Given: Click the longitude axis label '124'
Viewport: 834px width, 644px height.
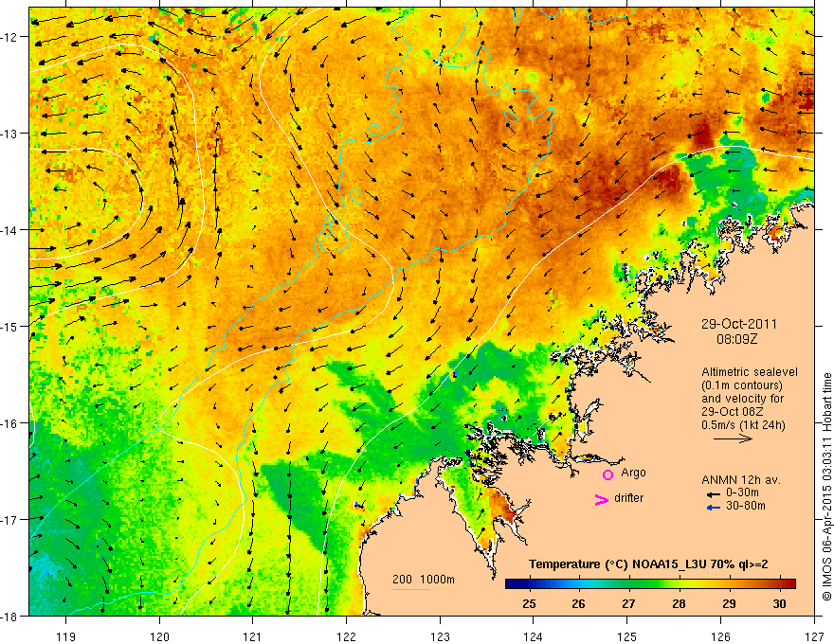Looking at the screenshot, I should [x=534, y=636].
